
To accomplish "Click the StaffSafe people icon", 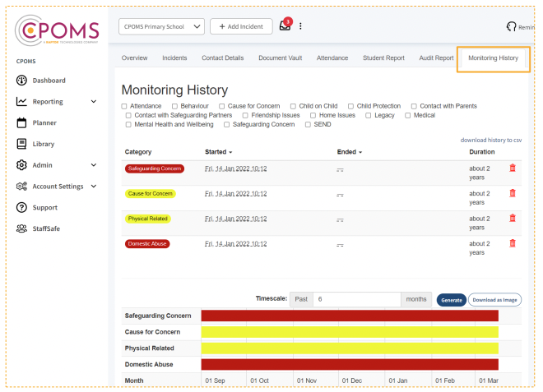I will click(x=21, y=228).
